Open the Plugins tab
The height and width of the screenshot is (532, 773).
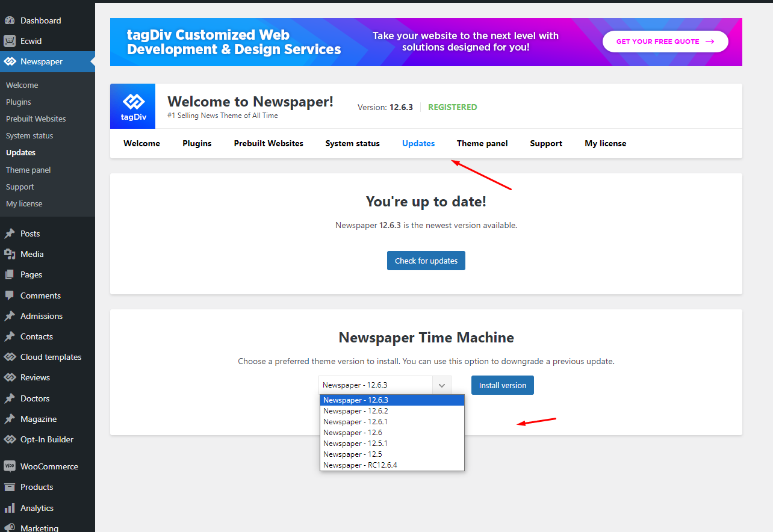tap(197, 143)
